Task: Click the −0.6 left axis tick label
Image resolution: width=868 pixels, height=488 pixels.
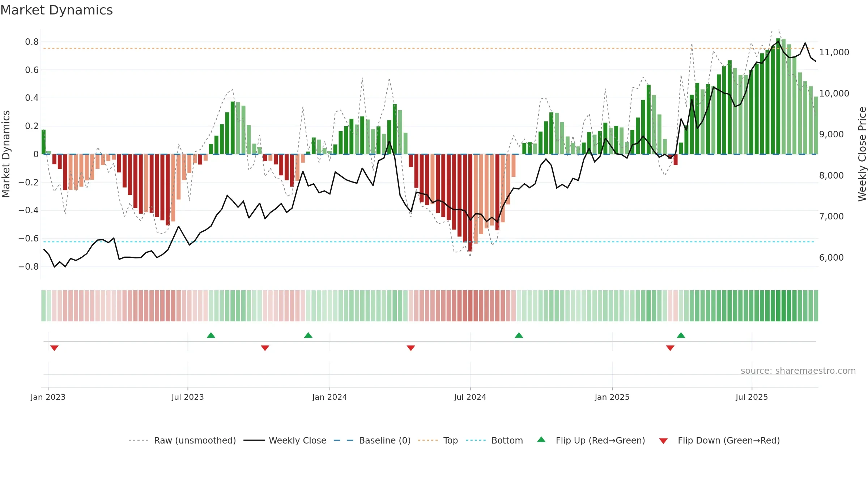Action: tap(29, 239)
